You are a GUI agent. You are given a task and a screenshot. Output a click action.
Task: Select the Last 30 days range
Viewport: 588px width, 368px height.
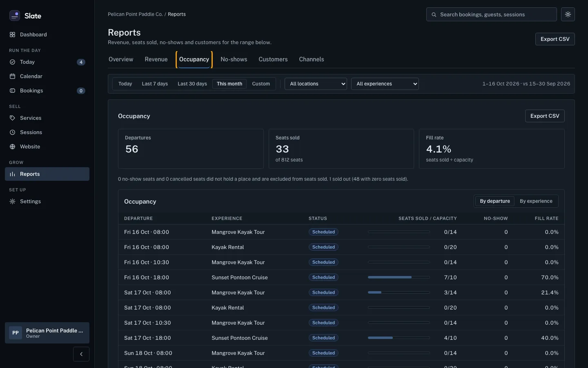pos(192,84)
